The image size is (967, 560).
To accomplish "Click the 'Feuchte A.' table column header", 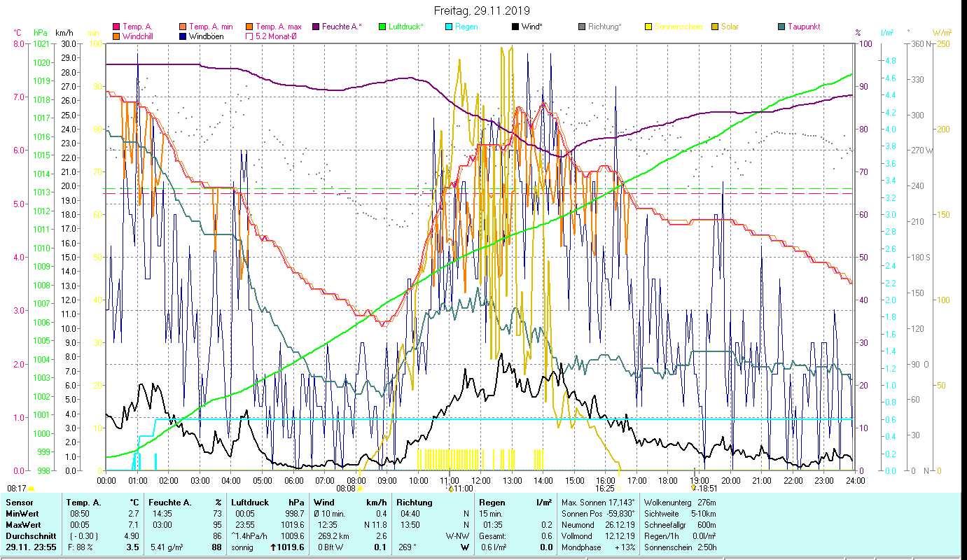I will point(169,503).
